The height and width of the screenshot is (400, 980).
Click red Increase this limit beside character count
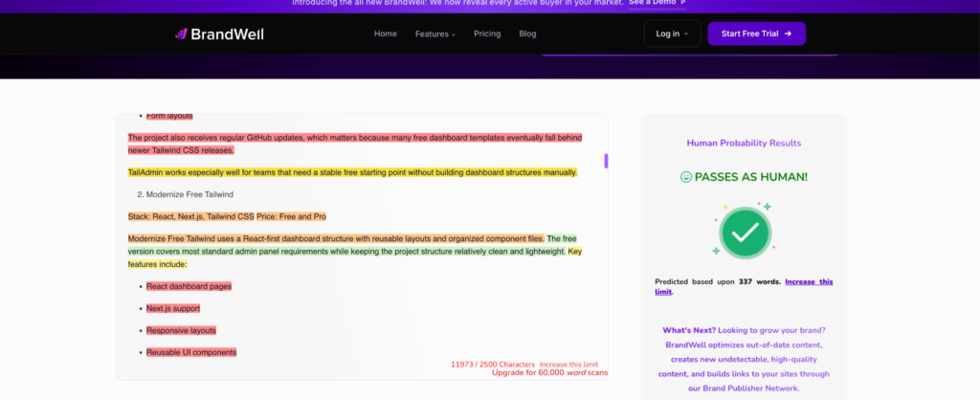coord(568,365)
